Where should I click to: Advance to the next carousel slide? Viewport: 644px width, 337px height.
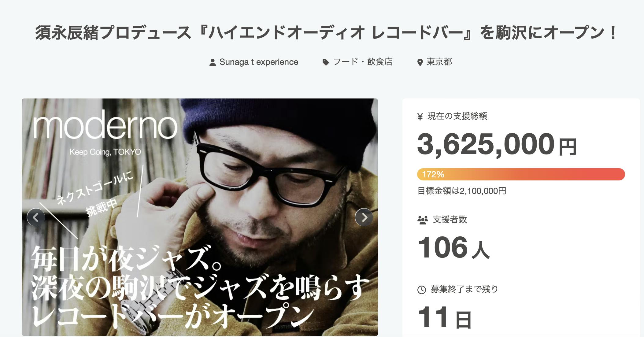pos(364,217)
